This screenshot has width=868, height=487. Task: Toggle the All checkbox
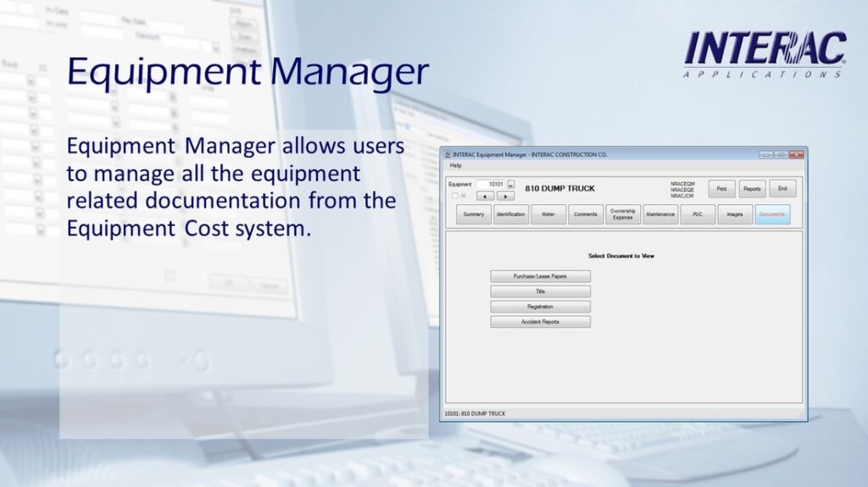[x=454, y=196]
